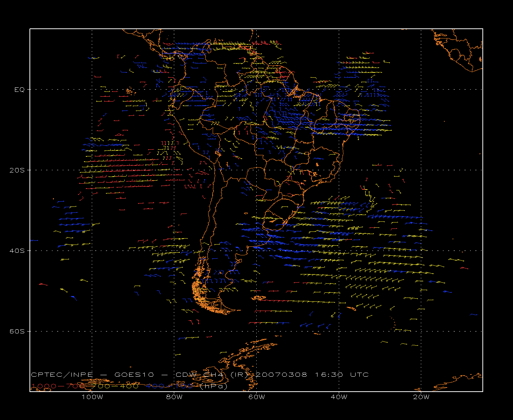Click the 60W longitude label

[x=257, y=397]
